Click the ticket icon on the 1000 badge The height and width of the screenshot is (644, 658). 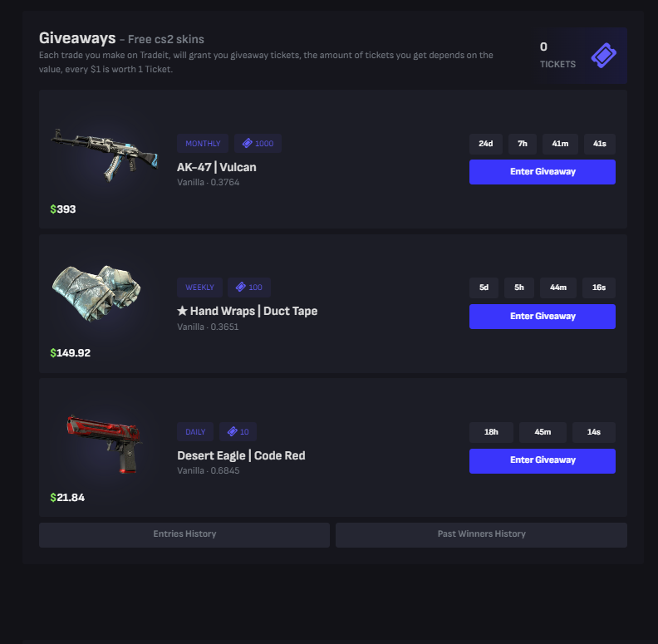click(x=248, y=144)
